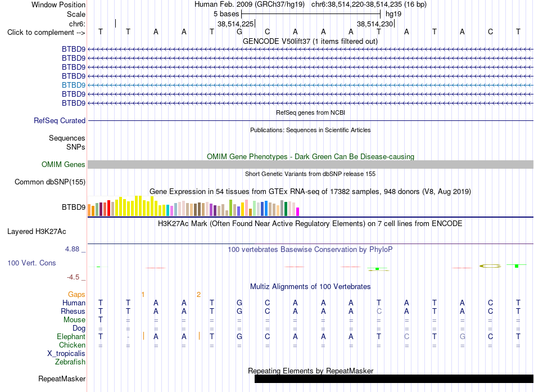Image resolution: width=534 pixels, height=392 pixels.
Task: Click the orange gap marker labeled 1
Action: point(143,295)
